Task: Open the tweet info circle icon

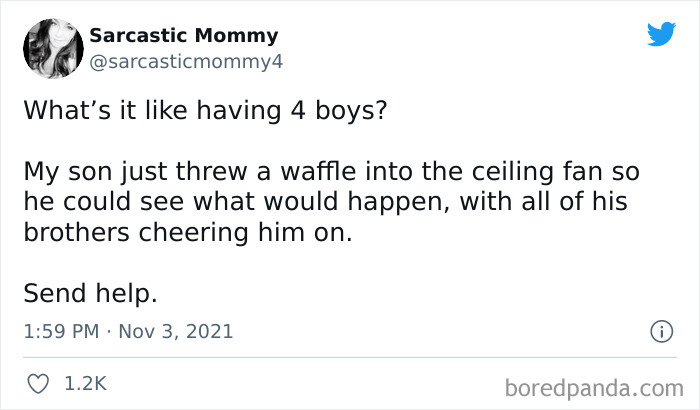Action: (x=661, y=331)
